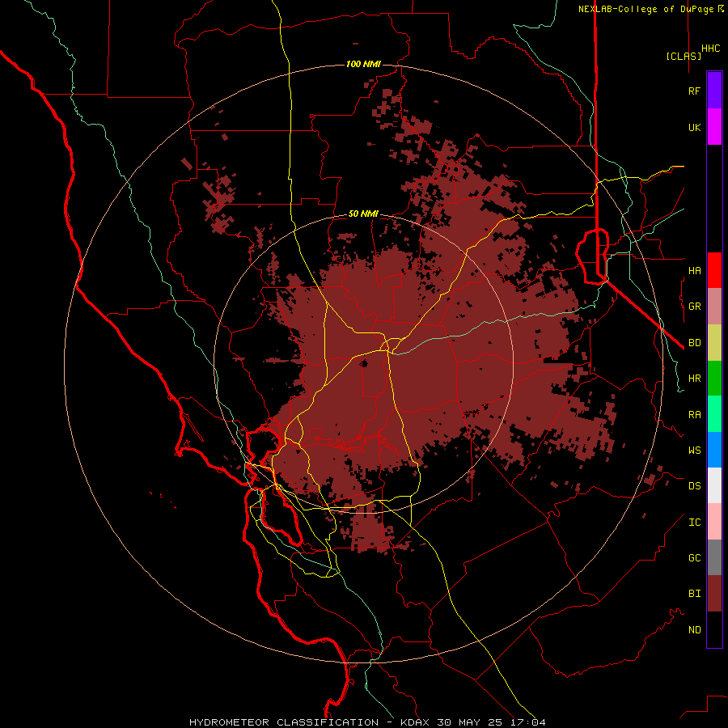Click the '30 MAY 25 17:04' timestamp
This screenshot has width=728, height=728.
491,722
